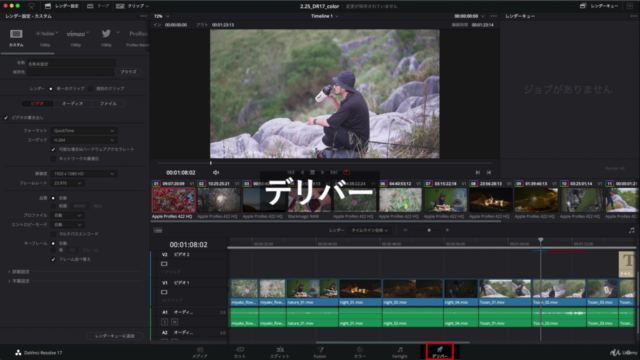Screen dimensions: 640x360
Task: Adjust the timeline zoom slider
Action: (x=429, y=230)
